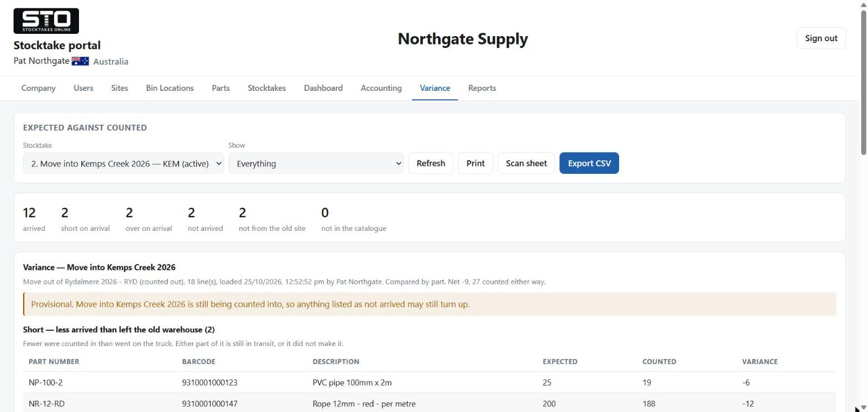The height and width of the screenshot is (412, 868).
Task: Open the Show filter dropdown
Action: [316, 163]
